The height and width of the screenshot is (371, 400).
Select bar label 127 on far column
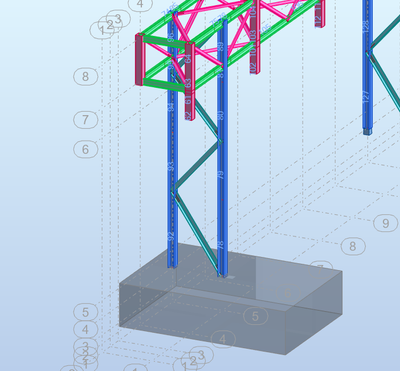366,97
